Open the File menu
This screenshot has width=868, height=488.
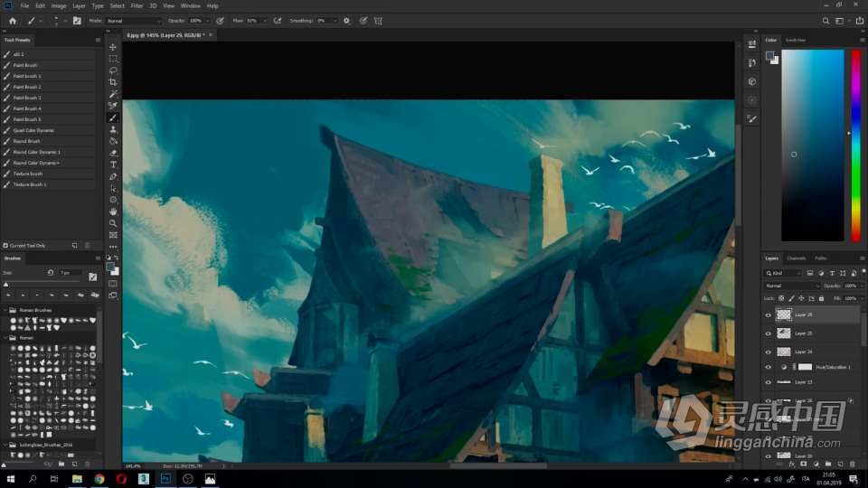(x=25, y=5)
